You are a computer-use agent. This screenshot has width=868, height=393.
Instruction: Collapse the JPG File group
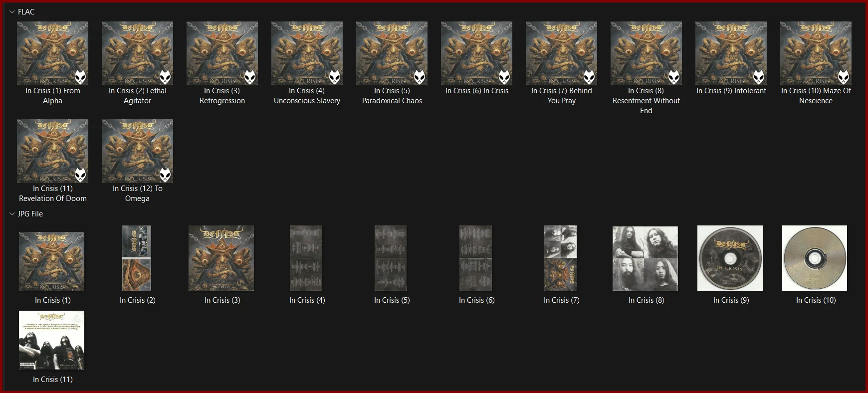tap(12, 214)
